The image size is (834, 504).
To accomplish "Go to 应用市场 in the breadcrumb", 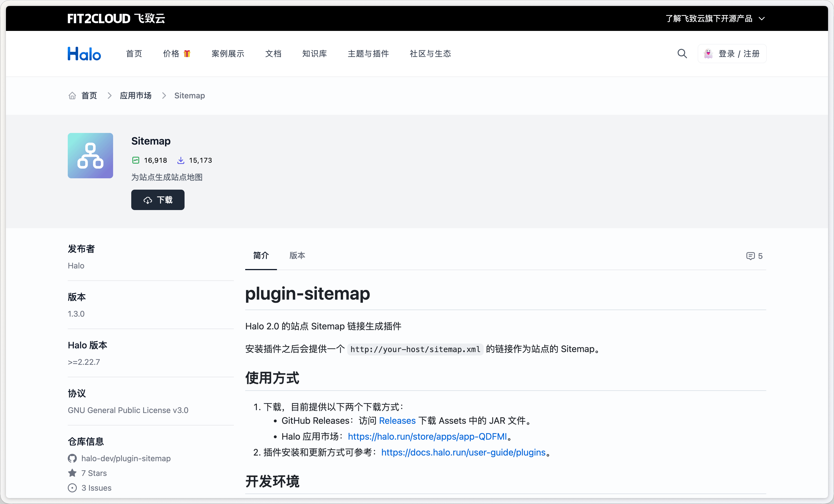I will click(x=136, y=96).
